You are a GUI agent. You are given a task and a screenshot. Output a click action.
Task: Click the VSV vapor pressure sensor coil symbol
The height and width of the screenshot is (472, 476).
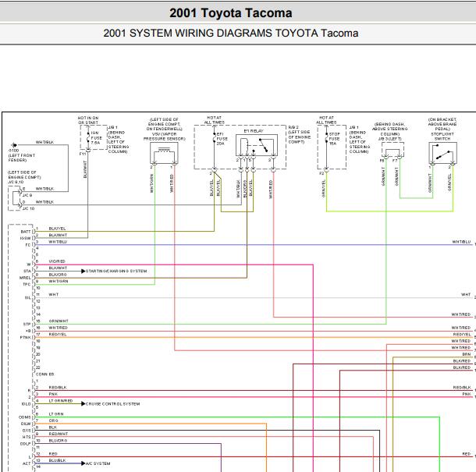tap(164, 153)
